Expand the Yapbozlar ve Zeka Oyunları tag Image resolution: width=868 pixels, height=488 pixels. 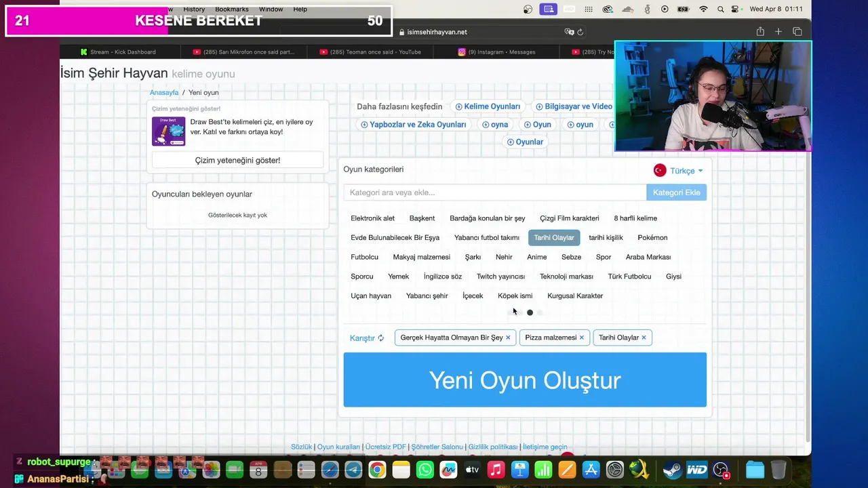coord(413,125)
